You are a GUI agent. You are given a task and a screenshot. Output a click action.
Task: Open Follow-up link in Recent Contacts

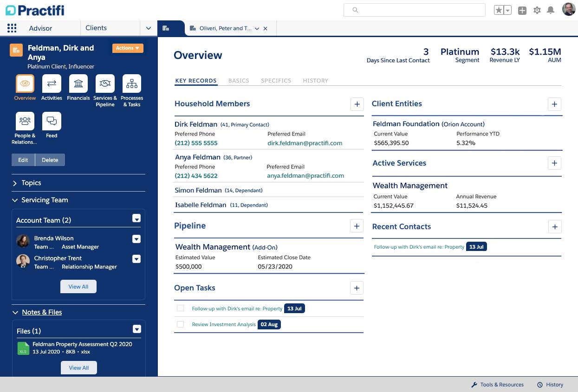tap(419, 247)
